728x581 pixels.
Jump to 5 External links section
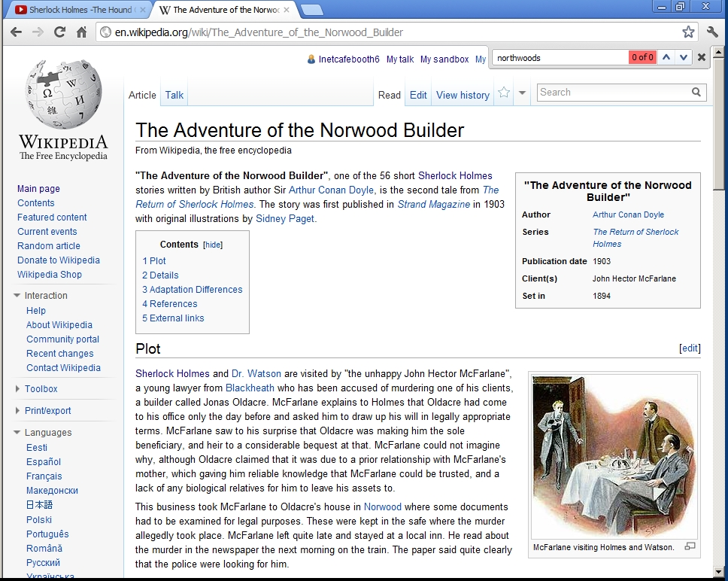[173, 318]
